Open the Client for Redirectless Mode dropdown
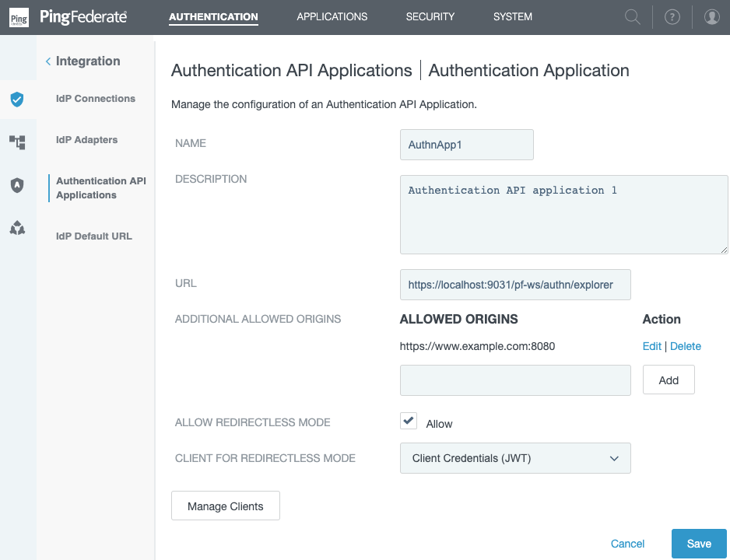 point(514,458)
